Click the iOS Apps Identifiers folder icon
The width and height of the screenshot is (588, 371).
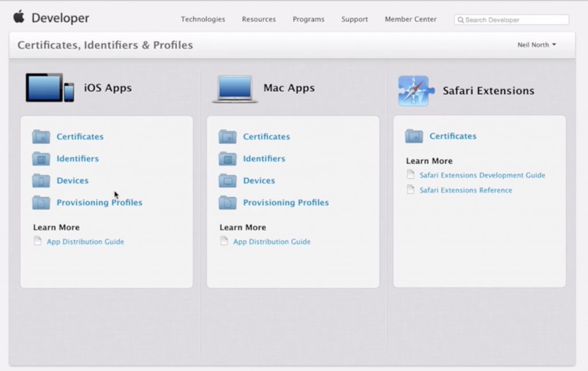coord(41,159)
